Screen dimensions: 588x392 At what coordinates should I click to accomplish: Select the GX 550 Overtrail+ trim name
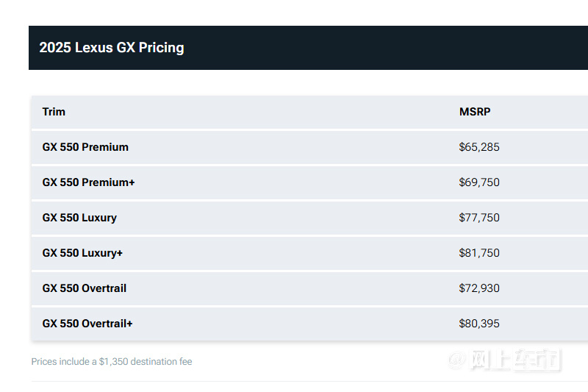[x=87, y=324]
